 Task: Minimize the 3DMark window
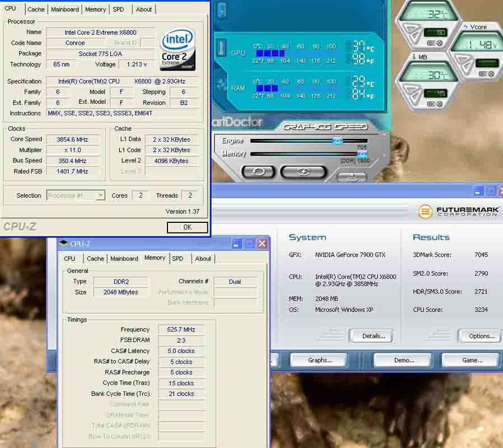478,191
